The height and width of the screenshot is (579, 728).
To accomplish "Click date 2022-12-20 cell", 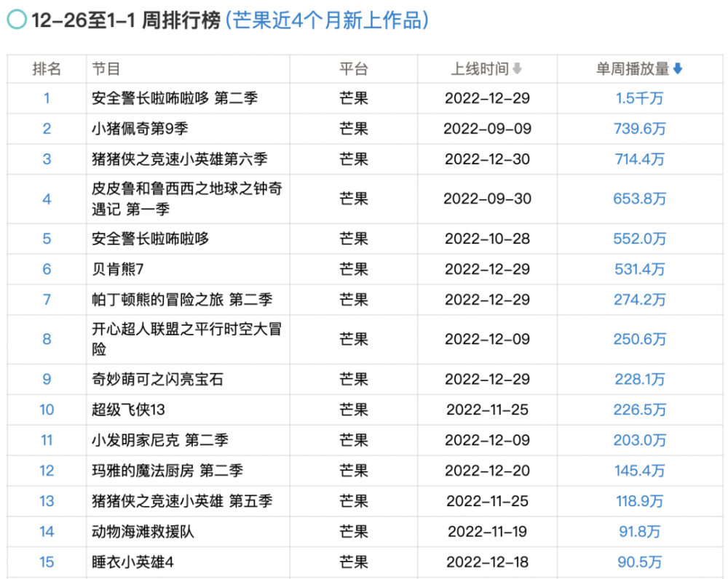I will click(x=487, y=471).
